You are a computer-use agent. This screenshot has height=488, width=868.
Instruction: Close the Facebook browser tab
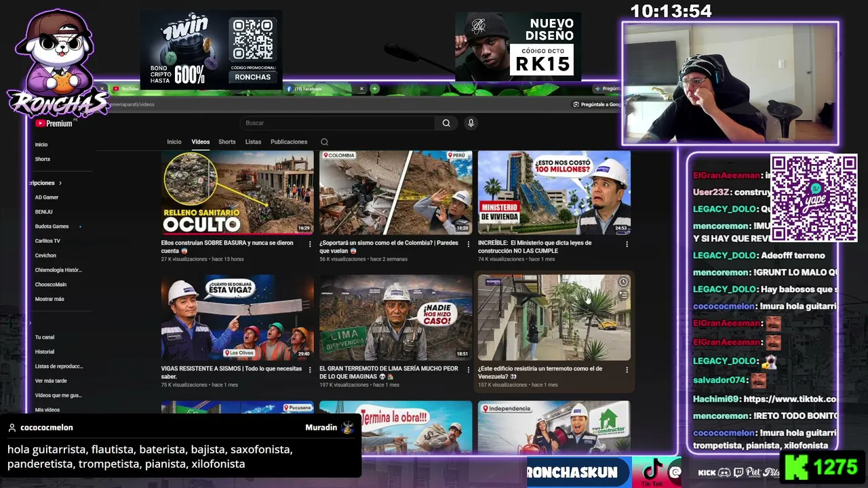pos(361,89)
